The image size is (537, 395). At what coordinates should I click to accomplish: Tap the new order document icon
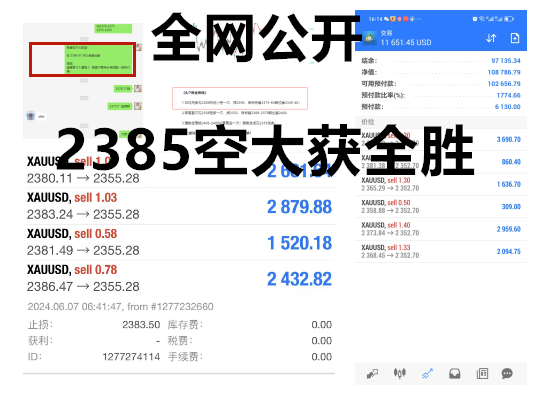coord(515,38)
